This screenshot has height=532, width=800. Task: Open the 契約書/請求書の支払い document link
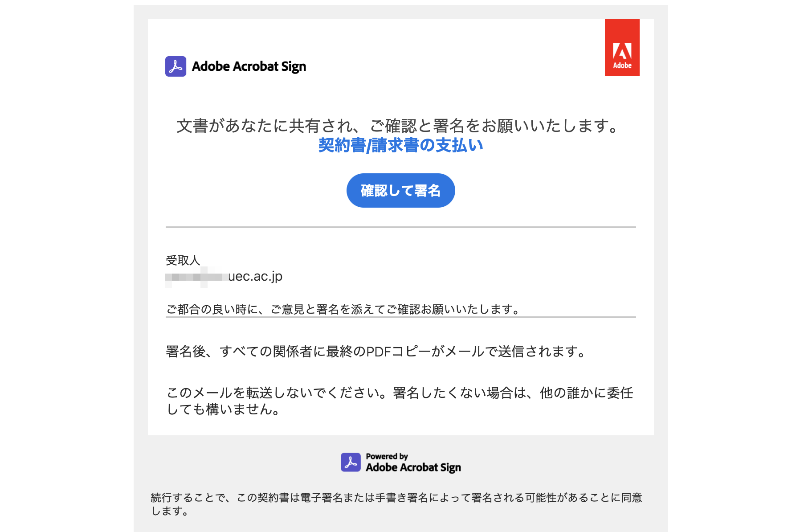click(x=400, y=145)
